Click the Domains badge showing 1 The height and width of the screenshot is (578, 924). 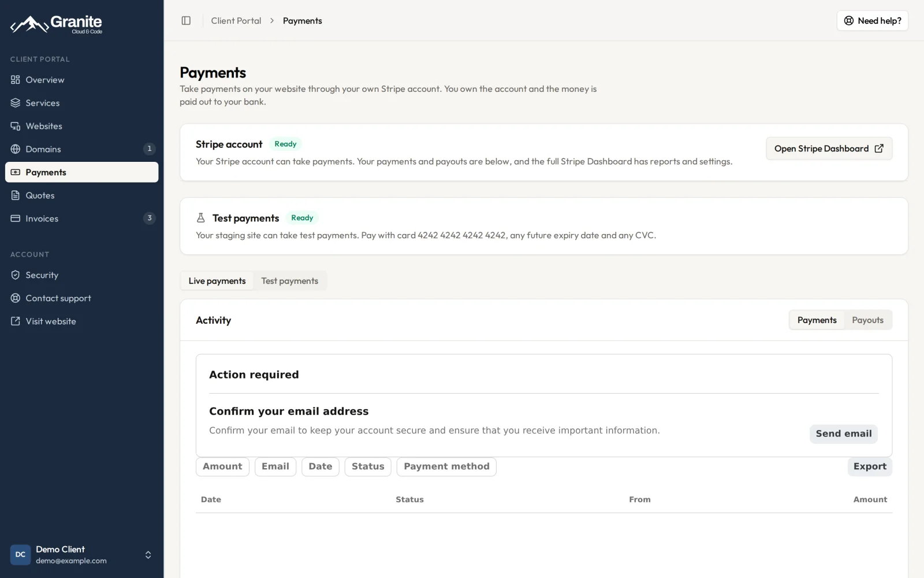[150, 149]
